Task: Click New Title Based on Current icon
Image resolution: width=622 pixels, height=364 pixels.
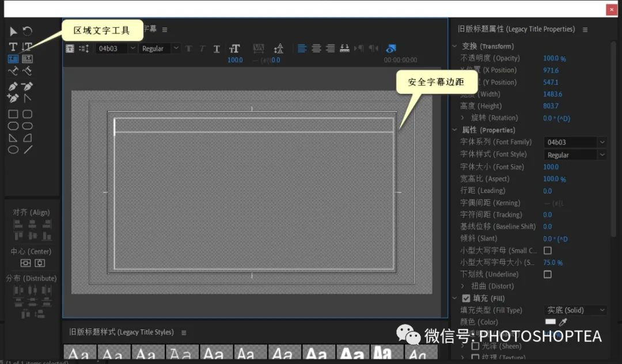Action: [x=70, y=48]
